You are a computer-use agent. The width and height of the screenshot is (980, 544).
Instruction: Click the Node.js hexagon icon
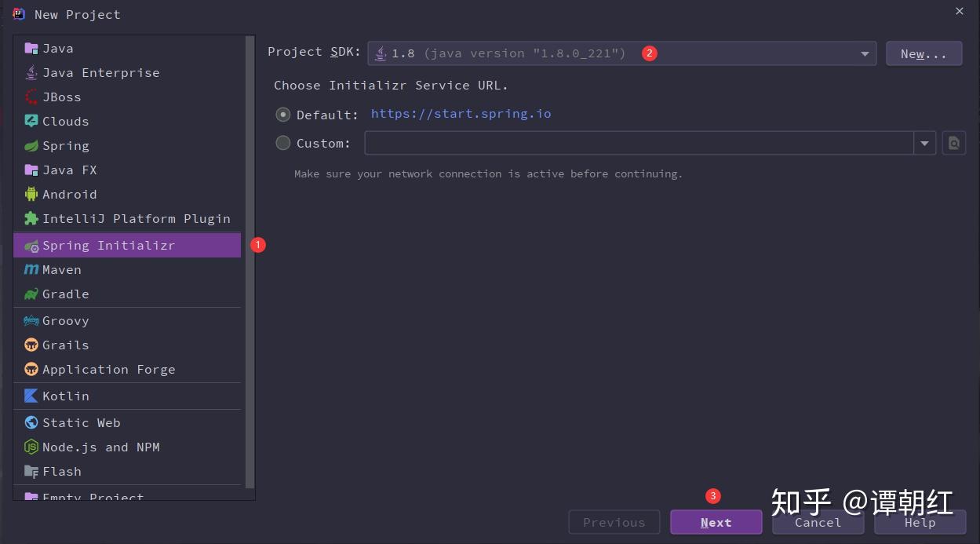31,447
